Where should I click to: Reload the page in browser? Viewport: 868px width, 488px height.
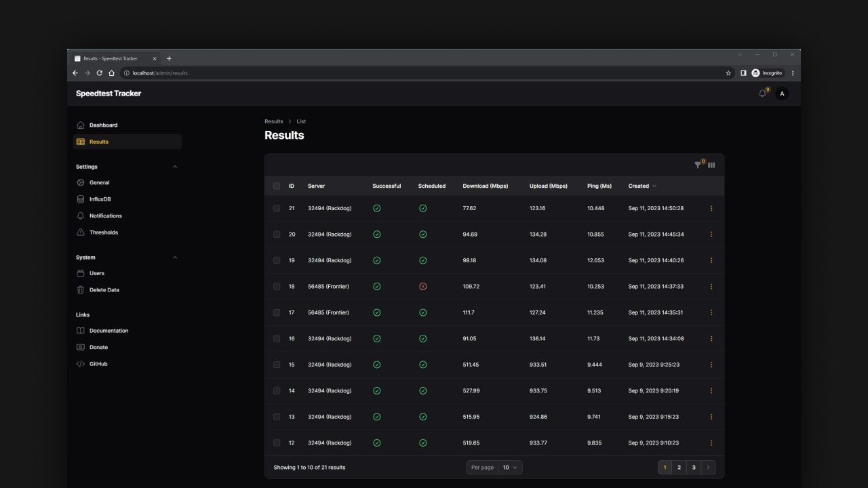100,73
